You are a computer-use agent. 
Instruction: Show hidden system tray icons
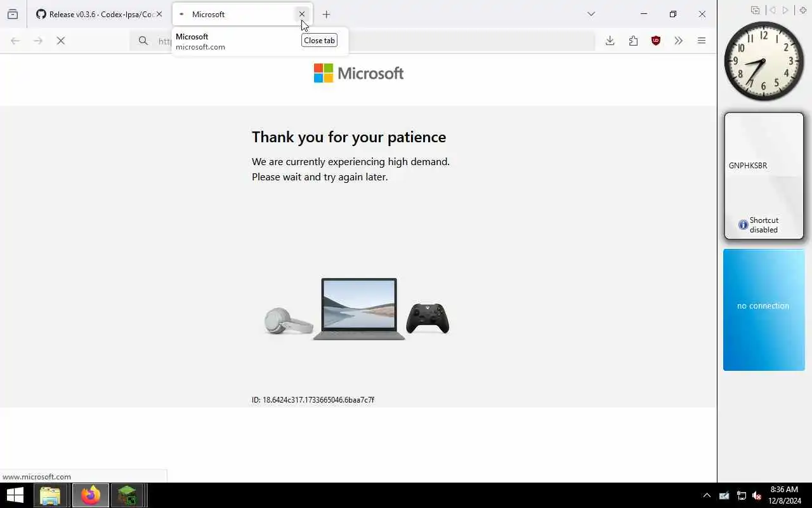tap(707, 495)
